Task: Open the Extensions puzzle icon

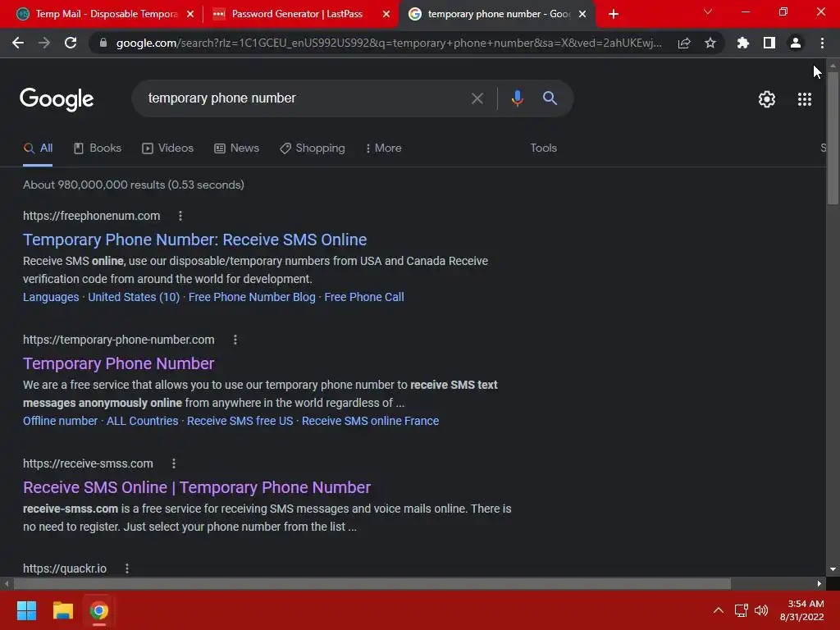Action: pos(742,43)
